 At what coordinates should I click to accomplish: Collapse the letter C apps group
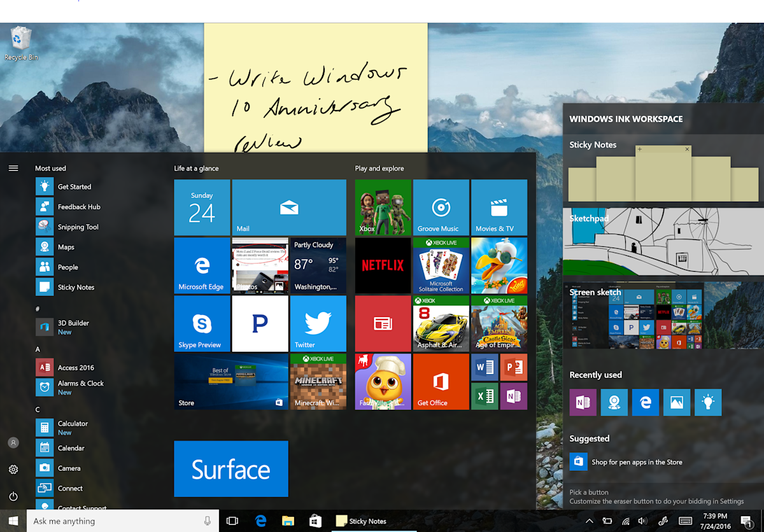38,409
